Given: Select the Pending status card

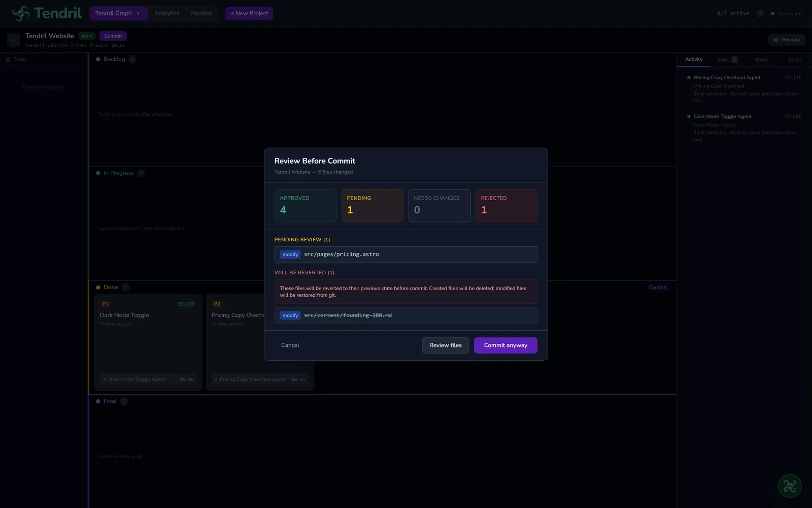Looking at the screenshot, I should pos(372,205).
